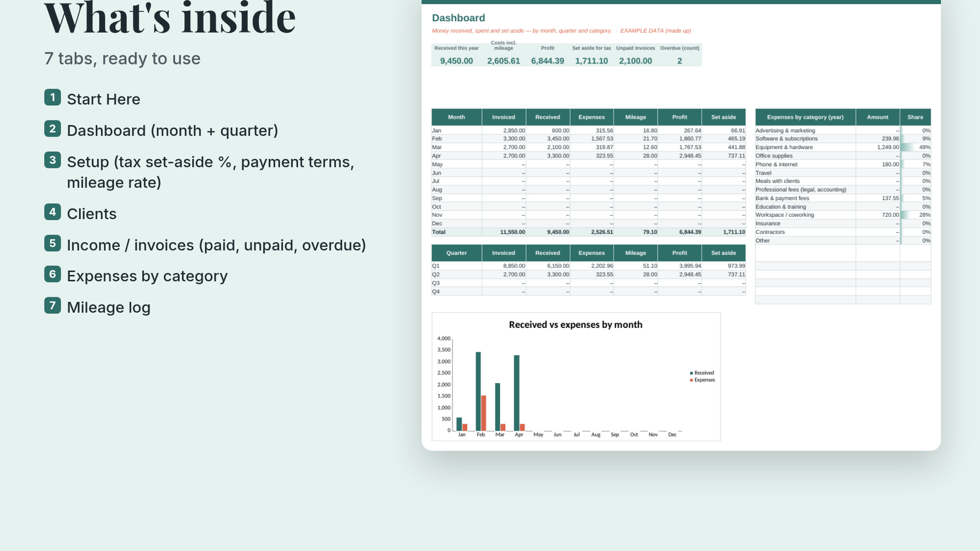The image size is (980, 551).
Task: Click the 'Invoiced' header in the monthly table
Action: [x=504, y=117]
